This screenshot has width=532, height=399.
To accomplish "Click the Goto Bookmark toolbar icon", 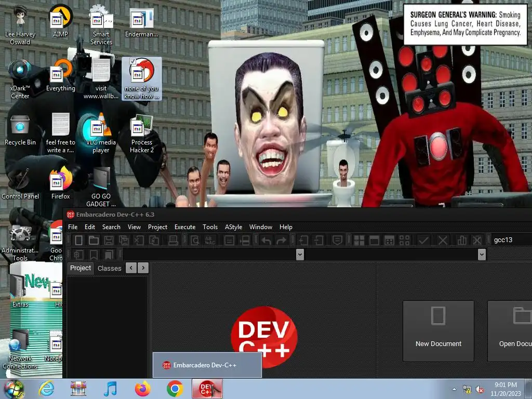I will tap(109, 255).
